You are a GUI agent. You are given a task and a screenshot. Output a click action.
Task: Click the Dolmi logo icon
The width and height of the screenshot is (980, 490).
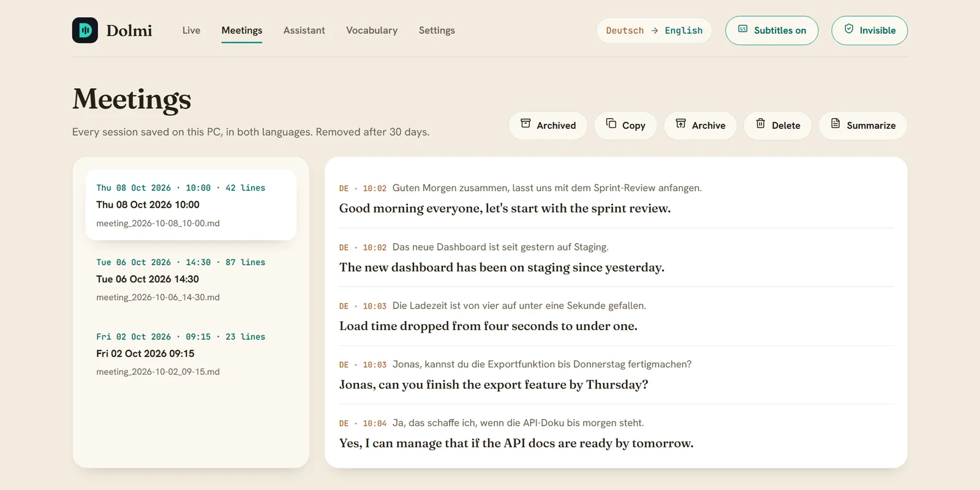tap(85, 30)
